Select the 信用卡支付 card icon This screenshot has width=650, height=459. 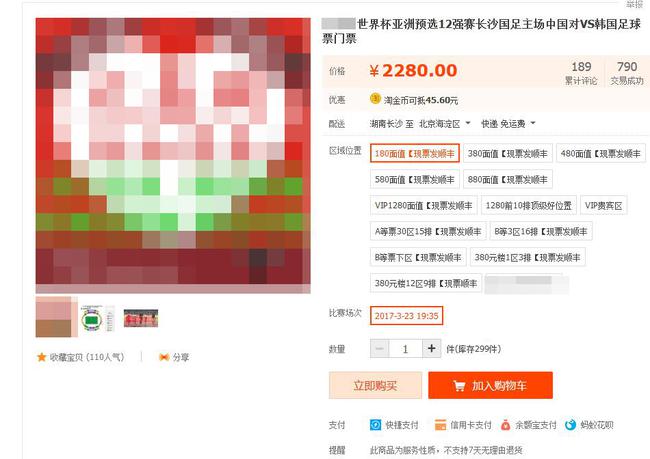440,425
